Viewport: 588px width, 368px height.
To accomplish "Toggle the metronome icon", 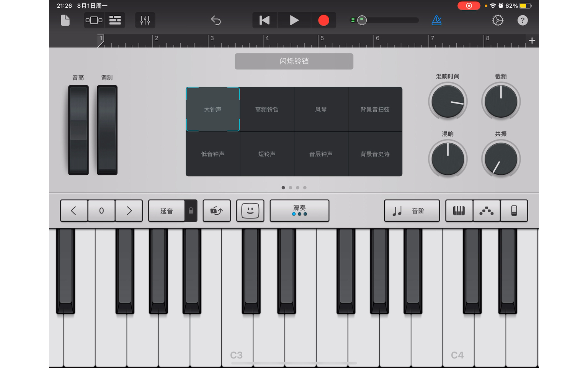I will 436,20.
